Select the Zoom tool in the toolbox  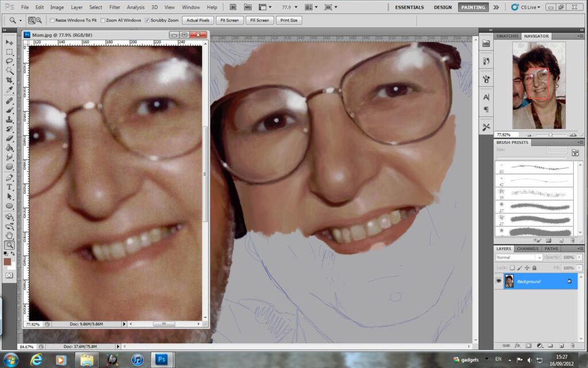tap(10, 244)
